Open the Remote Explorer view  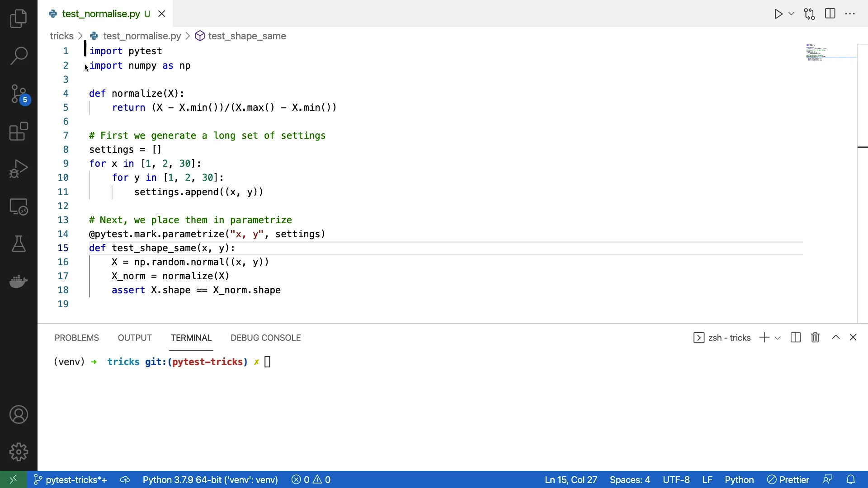click(x=19, y=207)
